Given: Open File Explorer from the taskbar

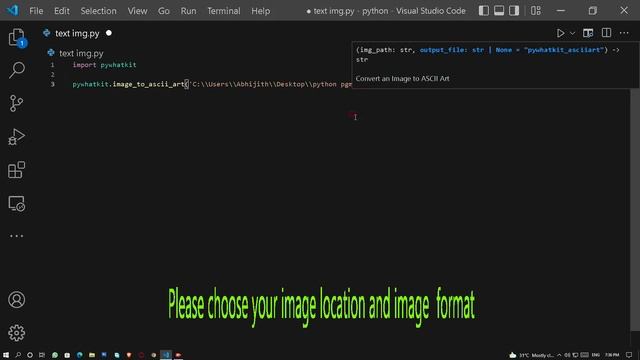Looking at the screenshot, I should (x=92, y=355).
